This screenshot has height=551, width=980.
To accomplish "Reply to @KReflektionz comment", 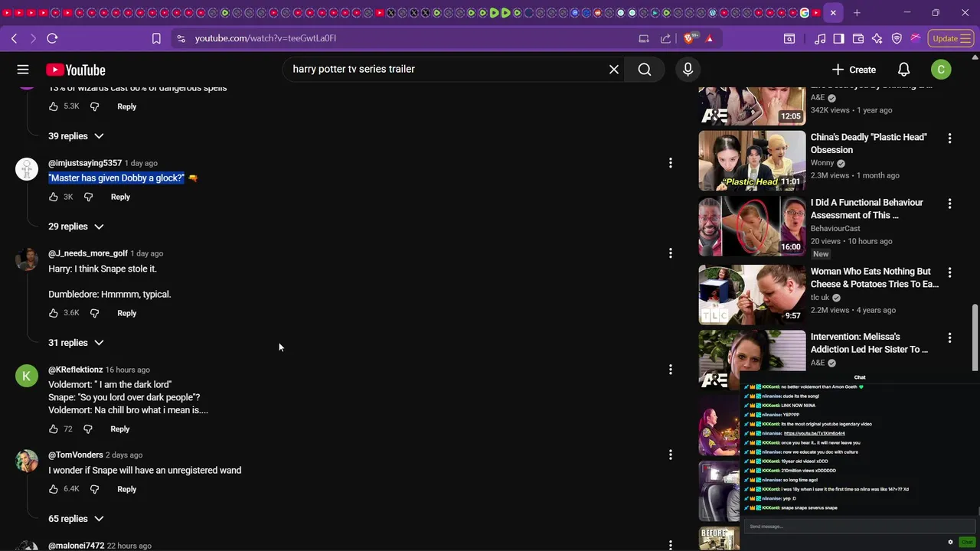I will (120, 429).
